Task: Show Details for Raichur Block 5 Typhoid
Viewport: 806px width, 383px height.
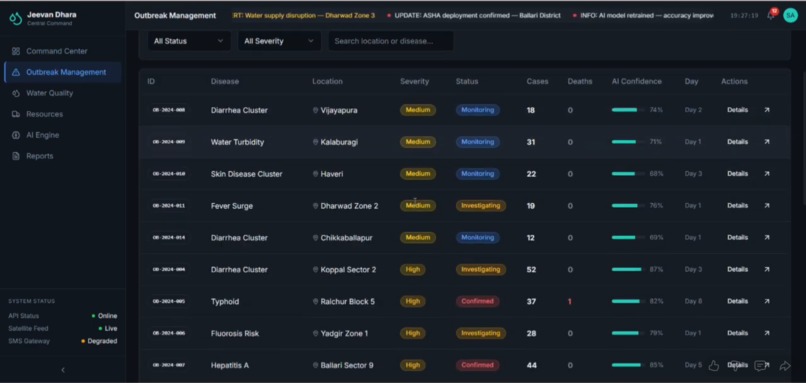Action: pos(737,301)
